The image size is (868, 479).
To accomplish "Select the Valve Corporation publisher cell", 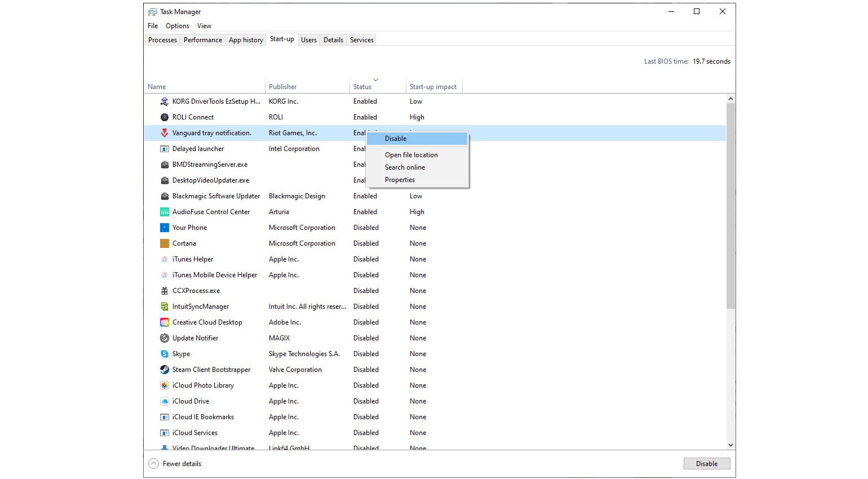I will [295, 370].
